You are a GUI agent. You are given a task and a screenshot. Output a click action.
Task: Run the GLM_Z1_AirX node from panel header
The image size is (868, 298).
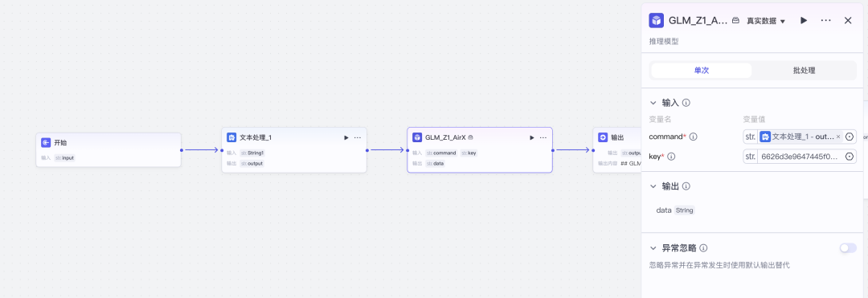[804, 20]
